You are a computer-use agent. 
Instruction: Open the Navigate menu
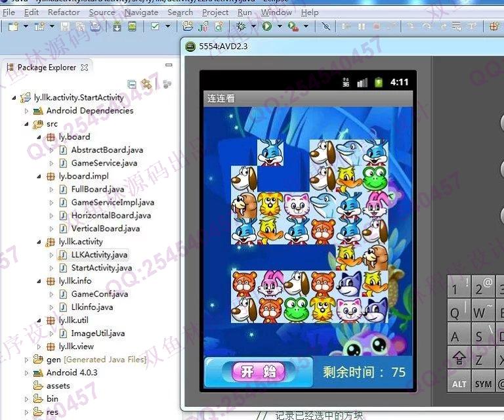point(142,12)
